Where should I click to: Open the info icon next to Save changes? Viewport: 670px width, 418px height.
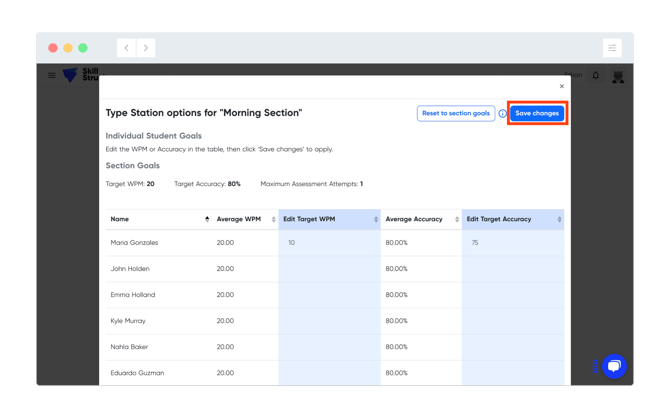click(x=502, y=114)
